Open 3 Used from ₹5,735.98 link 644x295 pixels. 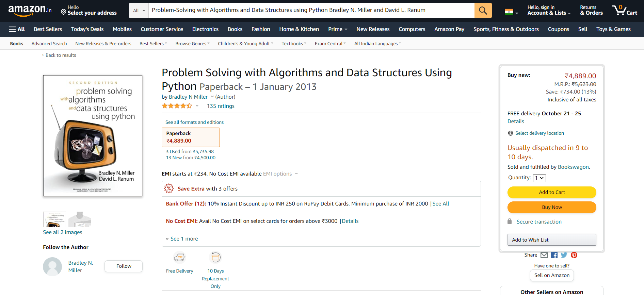click(190, 151)
